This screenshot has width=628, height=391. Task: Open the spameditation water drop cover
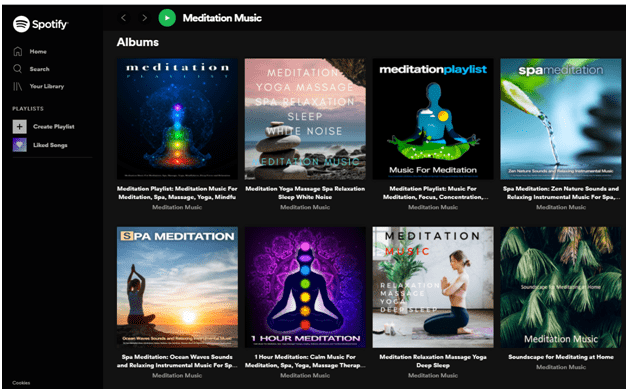tap(561, 119)
